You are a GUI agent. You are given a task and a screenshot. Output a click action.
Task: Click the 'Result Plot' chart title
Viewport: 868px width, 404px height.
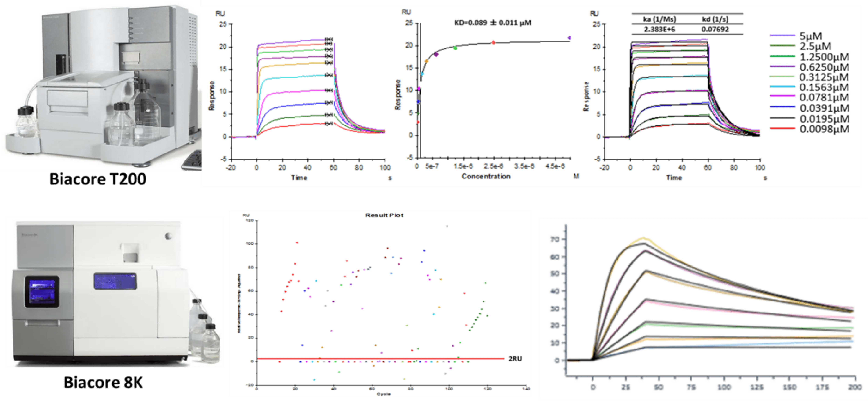pos(384,215)
